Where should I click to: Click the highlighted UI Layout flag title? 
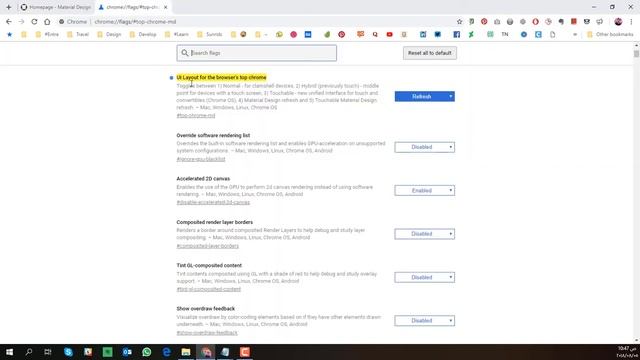click(x=221, y=77)
